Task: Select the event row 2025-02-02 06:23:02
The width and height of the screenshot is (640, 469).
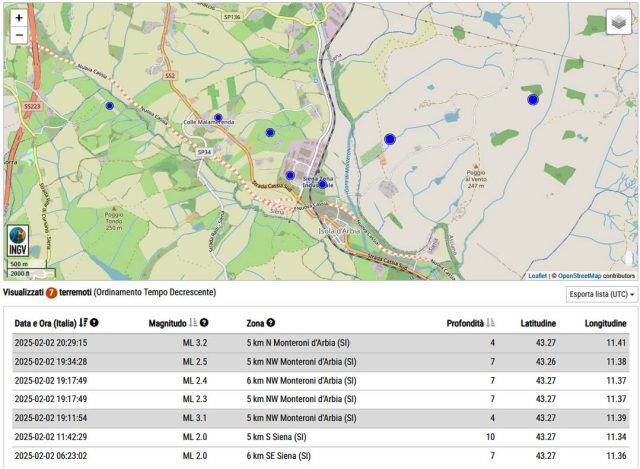Action: click(320, 456)
